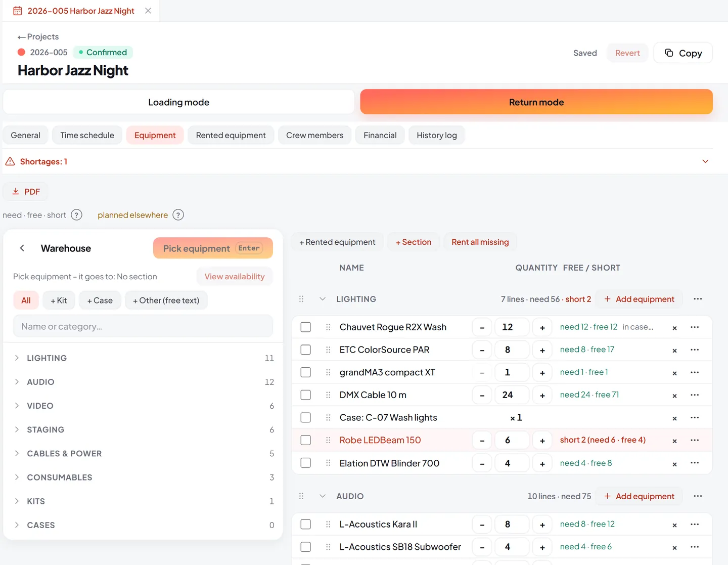The height and width of the screenshot is (565, 728).
Task: Focus the Name or category search field
Action: tap(143, 327)
